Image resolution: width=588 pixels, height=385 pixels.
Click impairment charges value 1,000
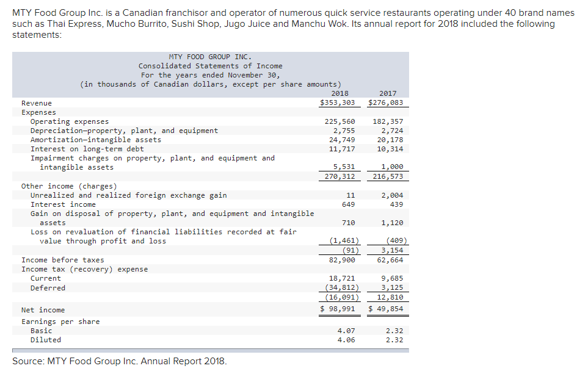click(x=392, y=167)
